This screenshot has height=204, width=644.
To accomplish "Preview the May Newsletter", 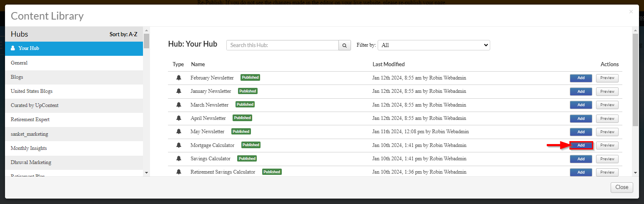I will 607,132.
